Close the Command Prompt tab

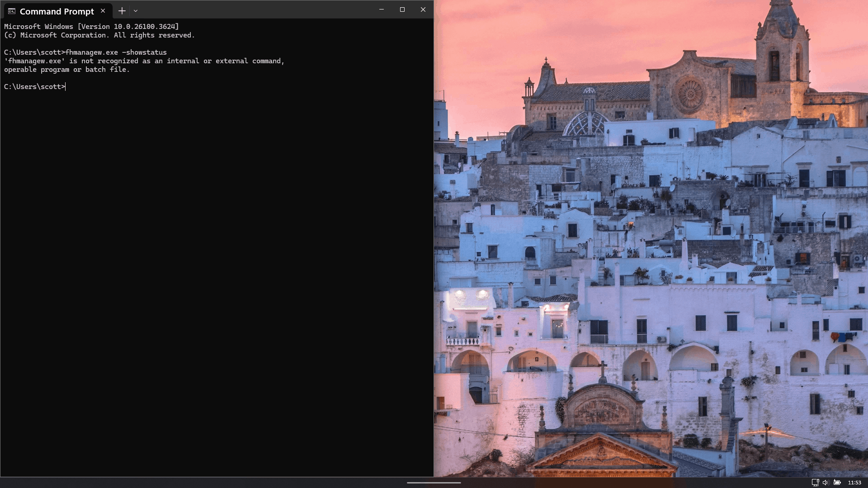tap(103, 11)
